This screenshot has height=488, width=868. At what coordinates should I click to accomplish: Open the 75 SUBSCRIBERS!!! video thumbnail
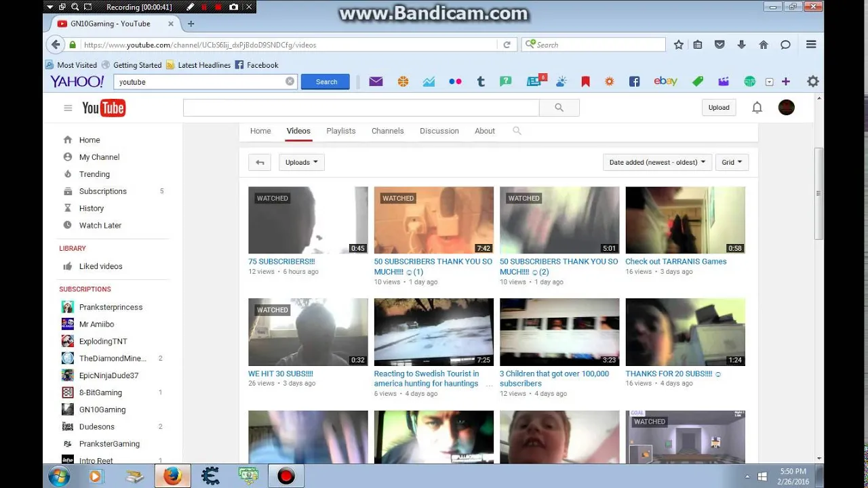tap(308, 220)
